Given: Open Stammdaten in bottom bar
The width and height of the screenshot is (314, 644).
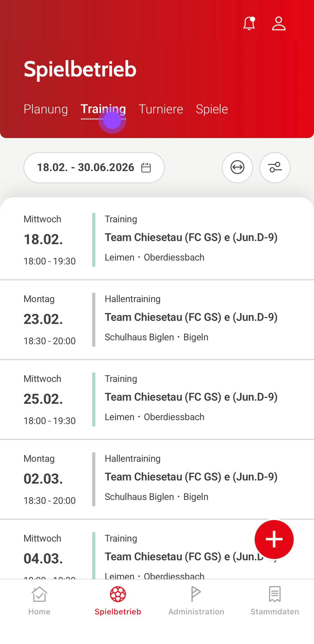Looking at the screenshot, I should click(x=275, y=600).
